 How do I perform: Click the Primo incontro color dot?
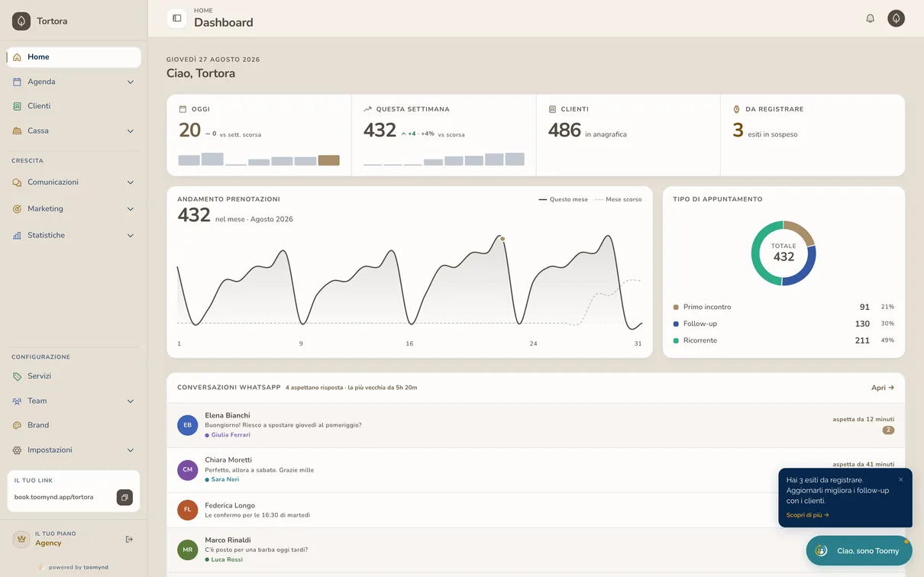point(676,307)
